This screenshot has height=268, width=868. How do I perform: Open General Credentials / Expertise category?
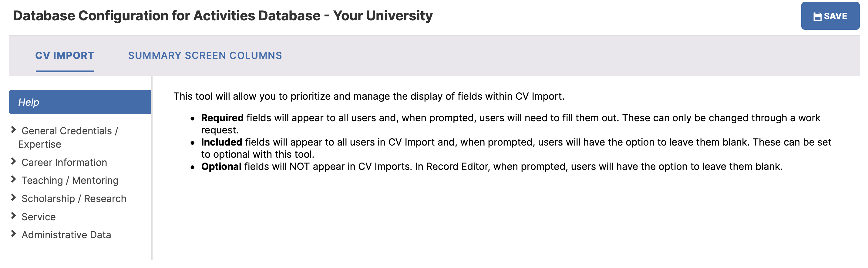(68, 137)
